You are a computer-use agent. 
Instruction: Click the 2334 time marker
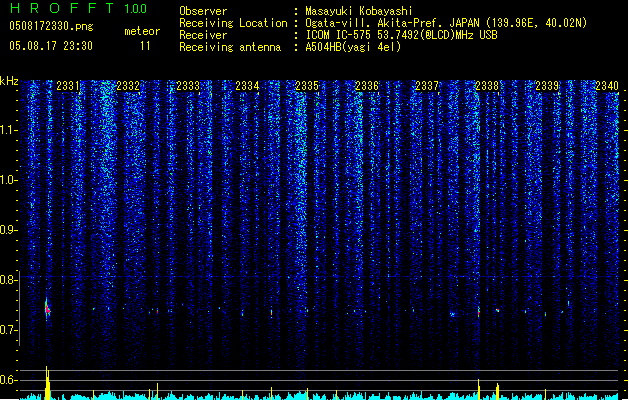click(x=247, y=86)
